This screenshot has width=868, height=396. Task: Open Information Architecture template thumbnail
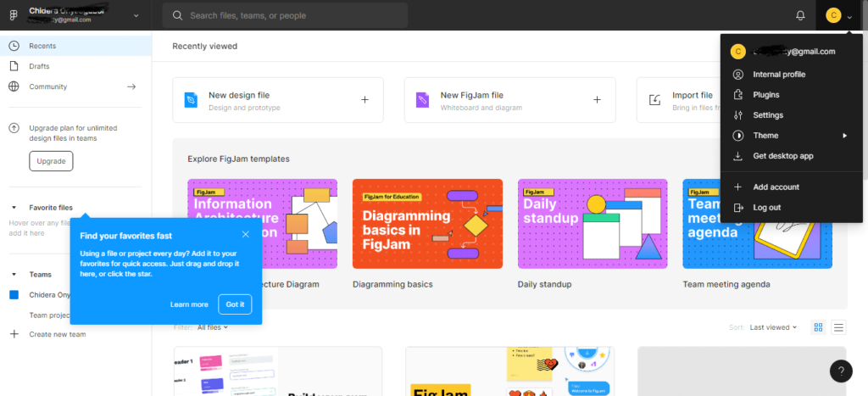tap(263, 224)
